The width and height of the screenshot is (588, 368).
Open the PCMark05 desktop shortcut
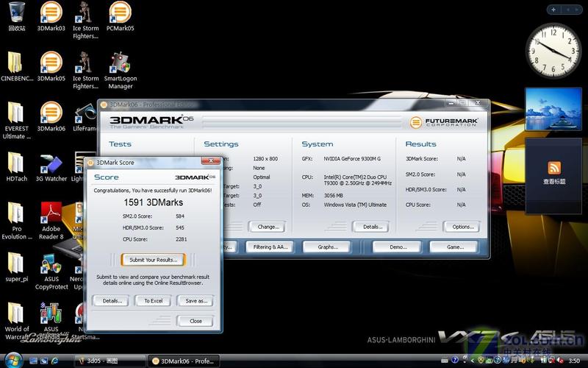coord(120,15)
